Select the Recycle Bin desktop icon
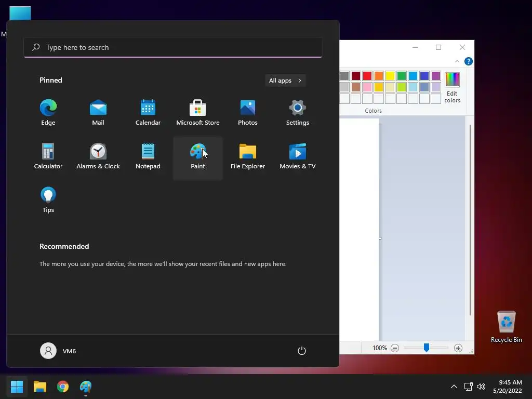Image resolution: width=532 pixels, height=399 pixels. point(506,326)
